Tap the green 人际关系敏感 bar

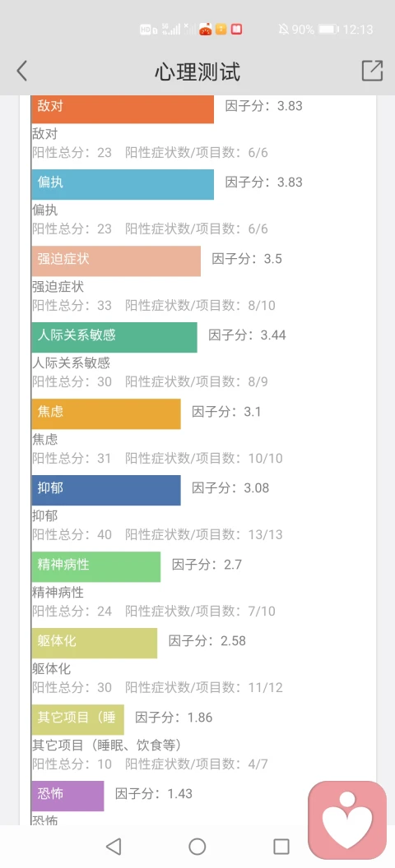pos(114,337)
